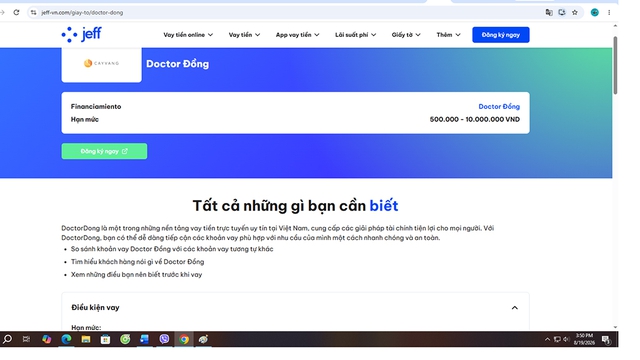This screenshot has width=640, height=360.
Task: Open Chrome three-dot menu
Action: coord(609,12)
